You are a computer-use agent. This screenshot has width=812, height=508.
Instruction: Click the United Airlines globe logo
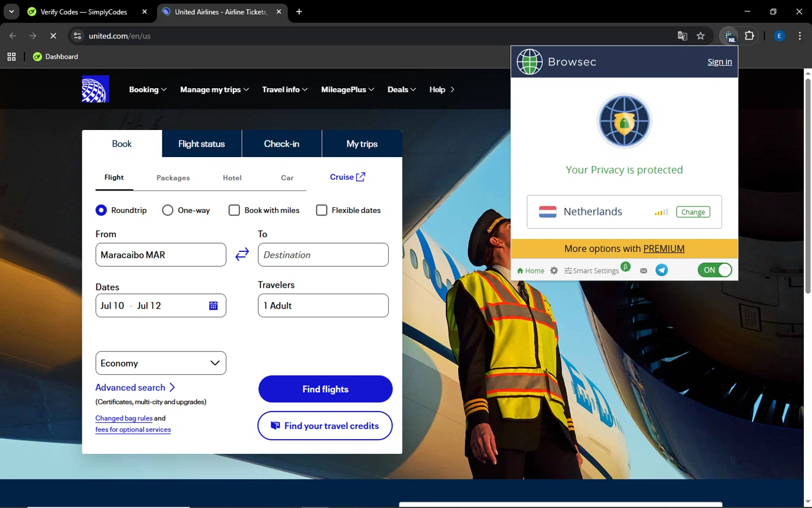coord(95,89)
